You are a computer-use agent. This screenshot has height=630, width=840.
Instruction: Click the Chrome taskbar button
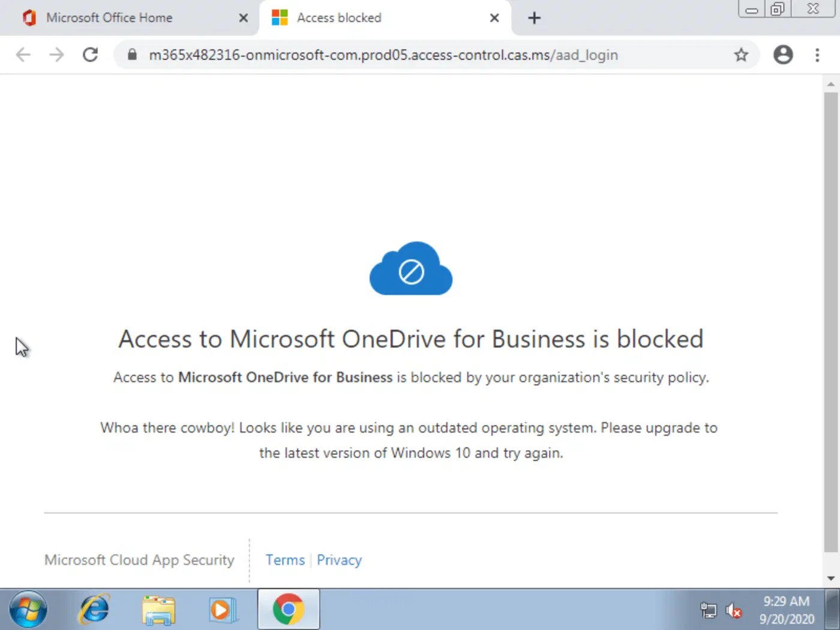[289, 610]
